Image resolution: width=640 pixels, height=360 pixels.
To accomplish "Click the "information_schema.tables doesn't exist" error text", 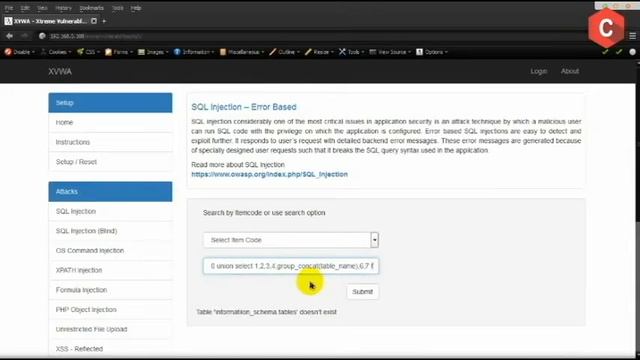I will 267,312.
